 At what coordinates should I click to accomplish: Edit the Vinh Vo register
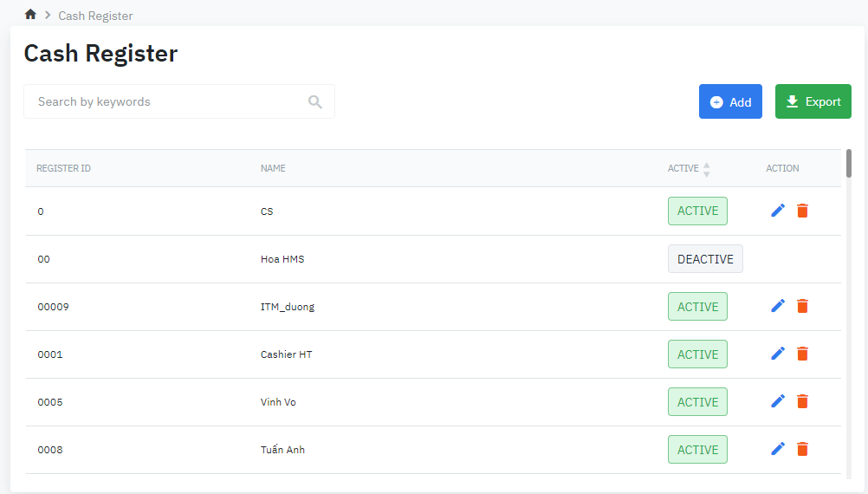click(778, 401)
